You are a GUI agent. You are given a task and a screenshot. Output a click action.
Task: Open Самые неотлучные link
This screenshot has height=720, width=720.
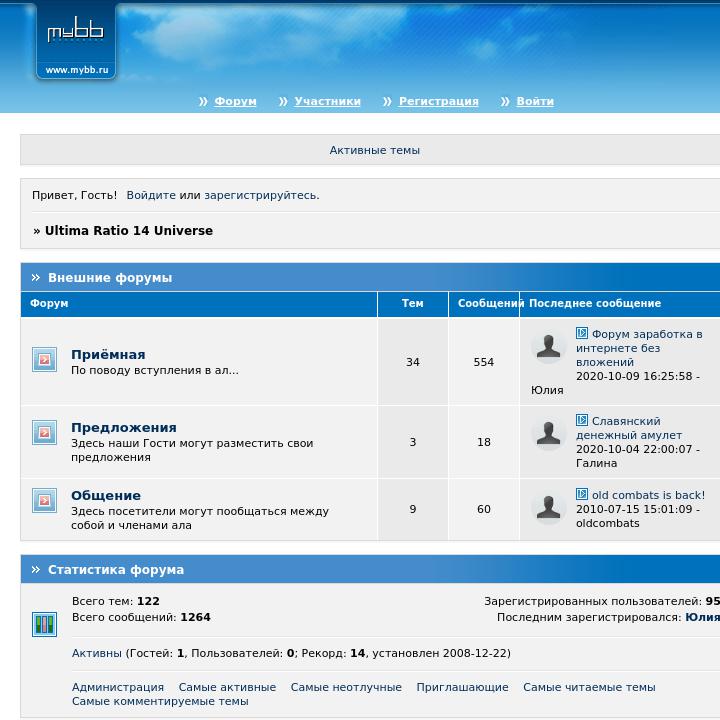coord(346,687)
